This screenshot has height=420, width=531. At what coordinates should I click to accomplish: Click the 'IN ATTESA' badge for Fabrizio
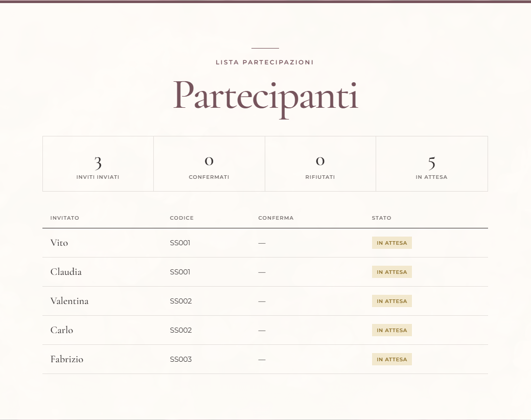tap(392, 359)
